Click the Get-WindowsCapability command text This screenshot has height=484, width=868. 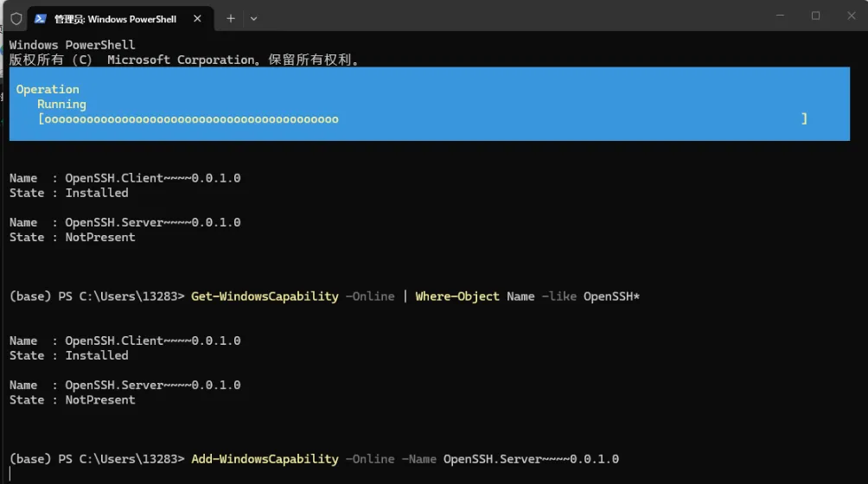265,296
